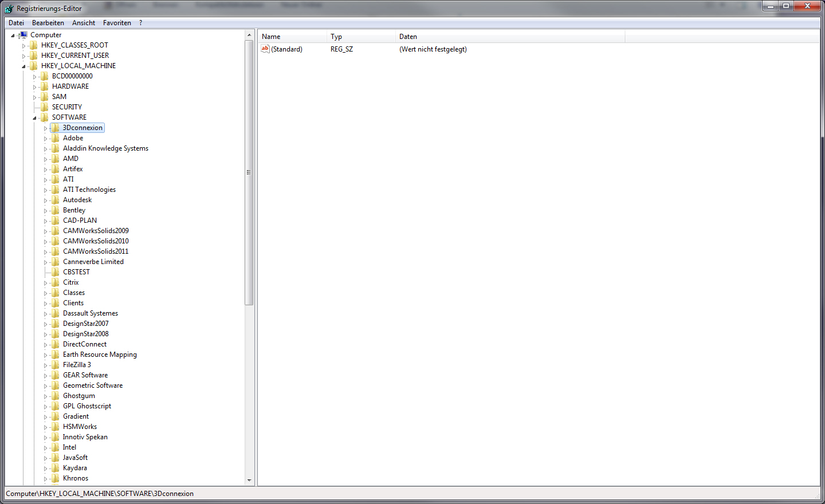The height and width of the screenshot is (504, 825).
Task: Click the HARDWARE folder icon
Action: (x=45, y=86)
